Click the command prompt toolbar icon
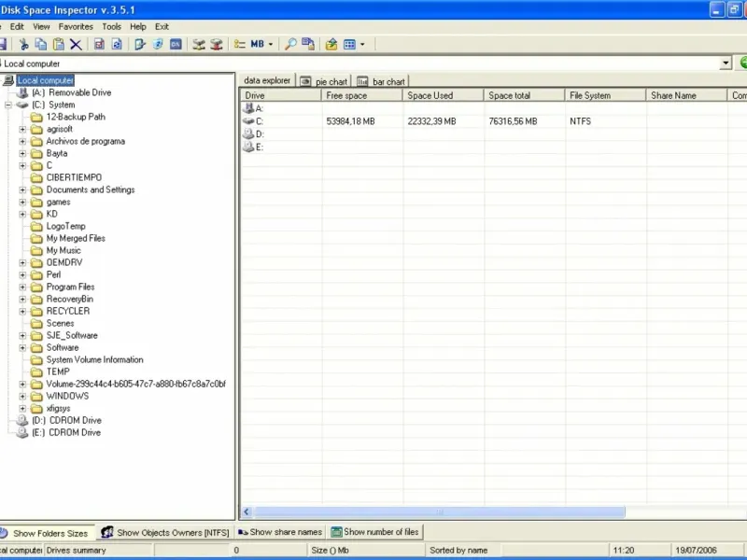747x560 pixels. (x=176, y=44)
